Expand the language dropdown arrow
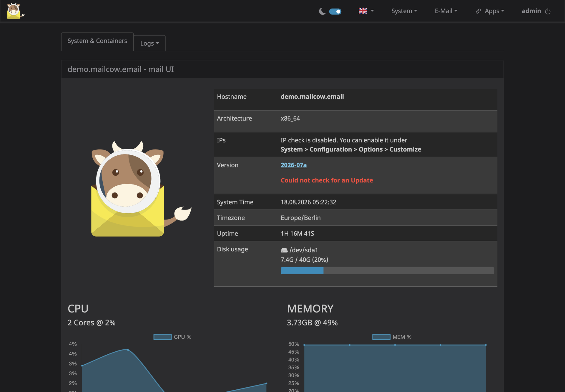Viewport: 565px width, 392px height. pyautogui.click(x=372, y=11)
